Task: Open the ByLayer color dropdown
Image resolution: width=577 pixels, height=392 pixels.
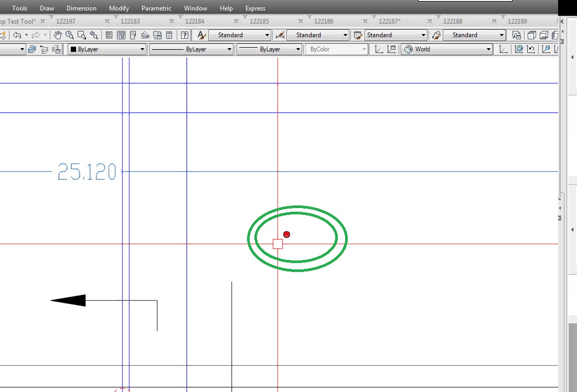Action: pyautogui.click(x=107, y=49)
